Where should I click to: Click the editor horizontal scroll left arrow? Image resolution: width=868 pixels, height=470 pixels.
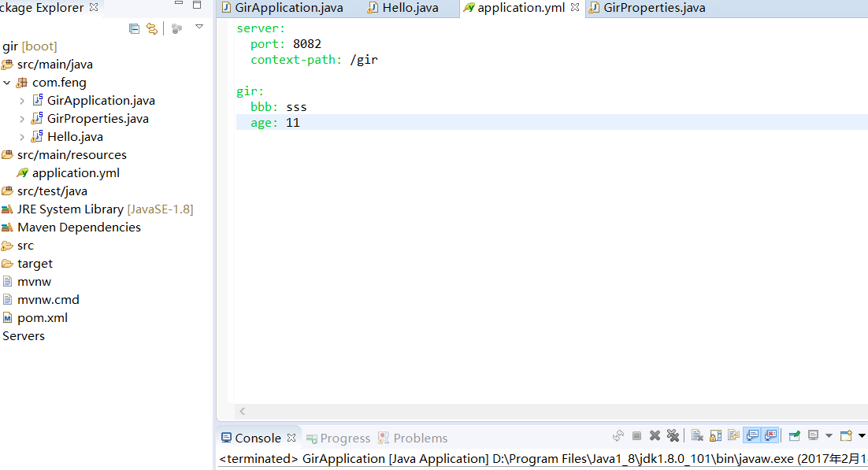[242, 411]
